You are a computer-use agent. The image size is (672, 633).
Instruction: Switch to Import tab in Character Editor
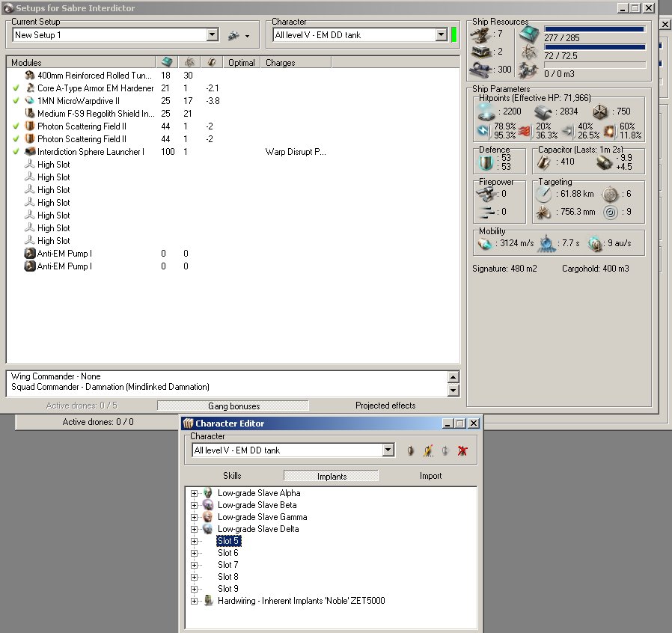tap(430, 476)
